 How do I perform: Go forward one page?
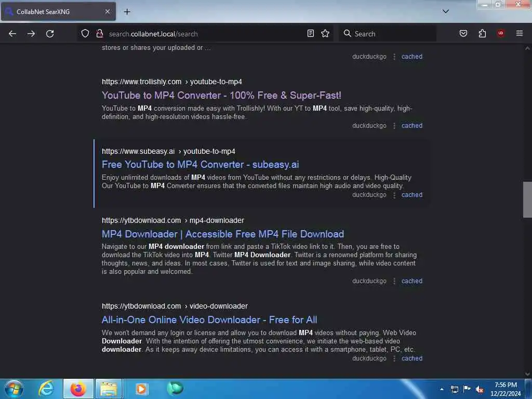tap(31, 34)
